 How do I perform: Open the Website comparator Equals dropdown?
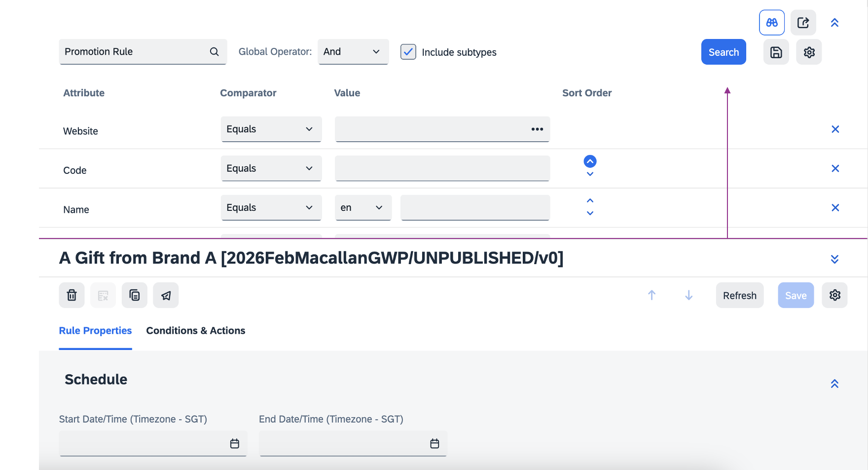(x=271, y=129)
